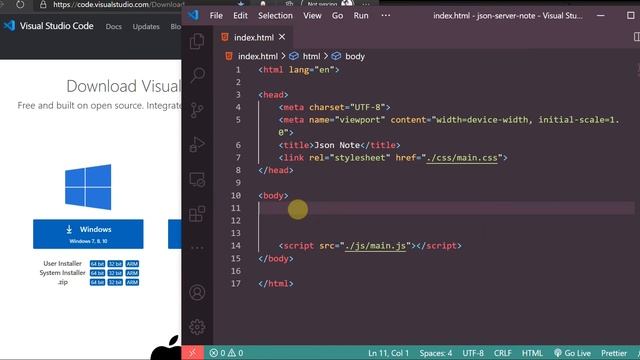Click Prettier in the status bar
Viewport: 640px width, 360px height.
(613, 353)
